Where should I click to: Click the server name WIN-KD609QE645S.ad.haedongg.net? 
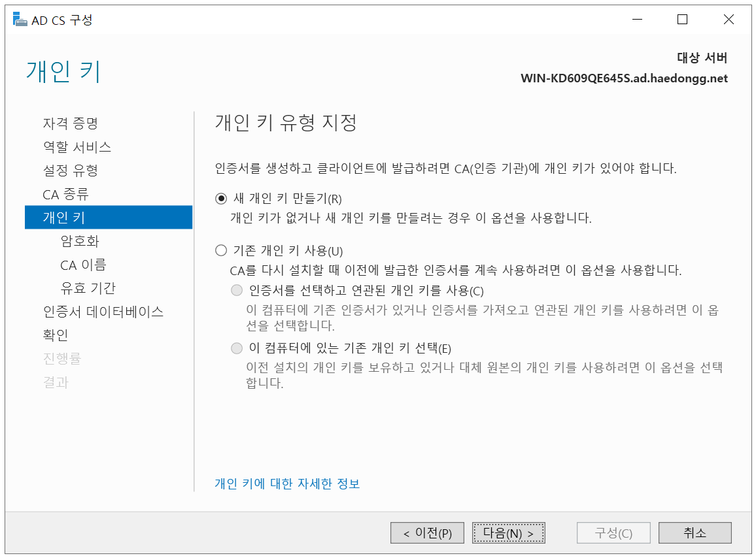pyautogui.click(x=624, y=78)
